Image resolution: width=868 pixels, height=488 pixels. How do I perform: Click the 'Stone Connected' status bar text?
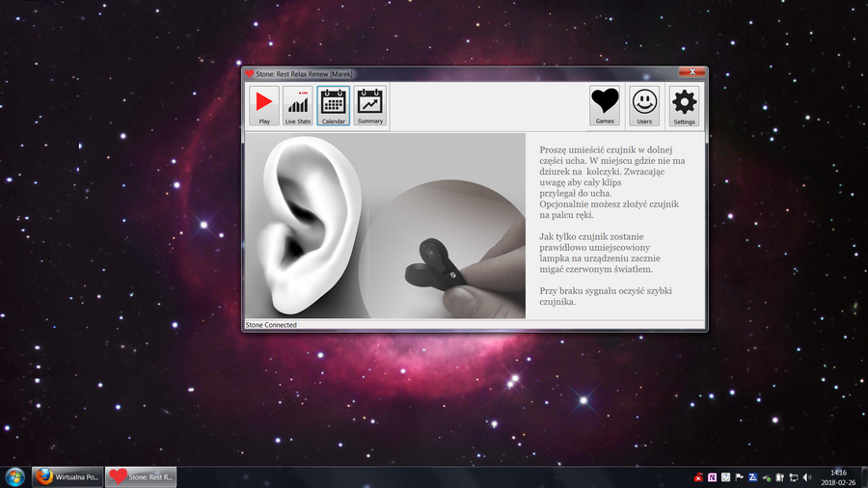[271, 325]
